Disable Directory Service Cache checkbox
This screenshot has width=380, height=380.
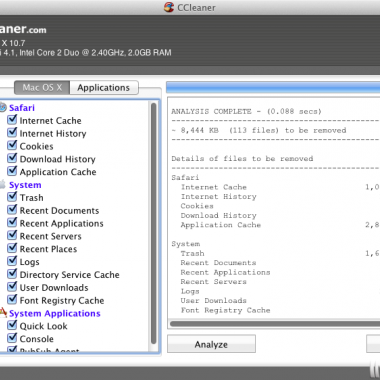tap(12, 274)
